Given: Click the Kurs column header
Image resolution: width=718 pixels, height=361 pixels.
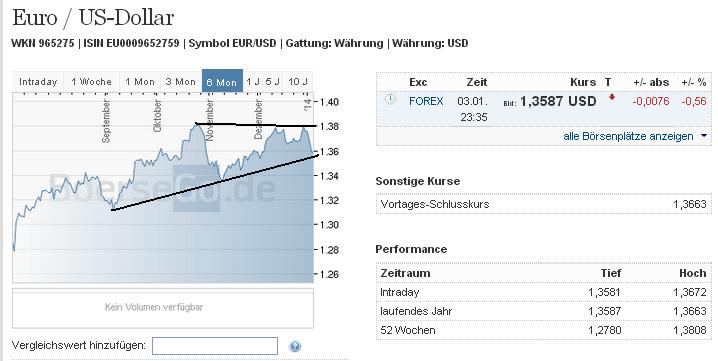Looking at the screenshot, I should coord(583,82).
